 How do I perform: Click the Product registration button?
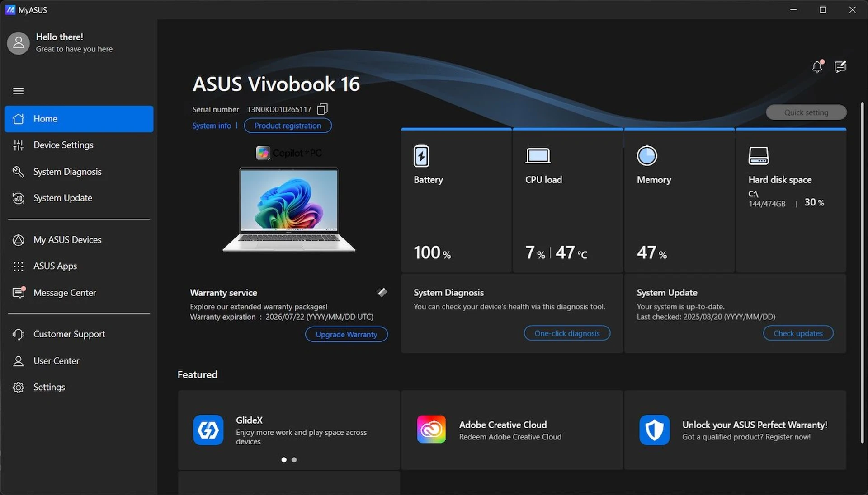pyautogui.click(x=288, y=126)
